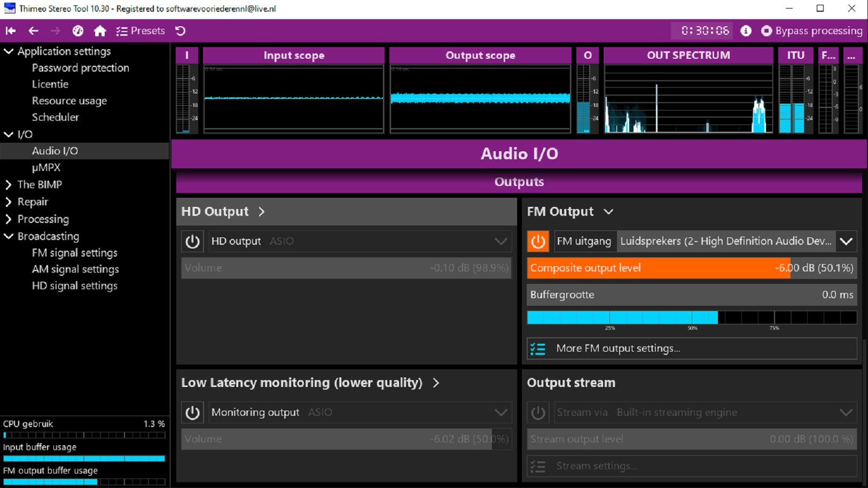Click the FM buffer fill level bar
Image resolution: width=868 pixels, height=488 pixels.
pos(692,317)
